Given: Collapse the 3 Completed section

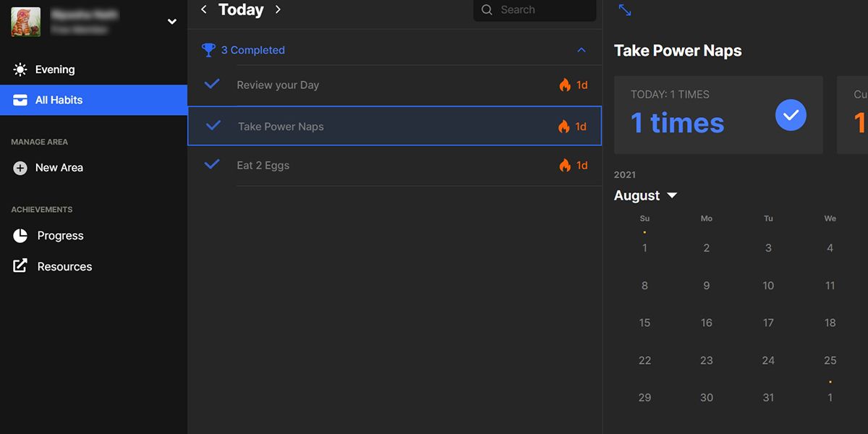Looking at the screenshot, I should 581,50.
